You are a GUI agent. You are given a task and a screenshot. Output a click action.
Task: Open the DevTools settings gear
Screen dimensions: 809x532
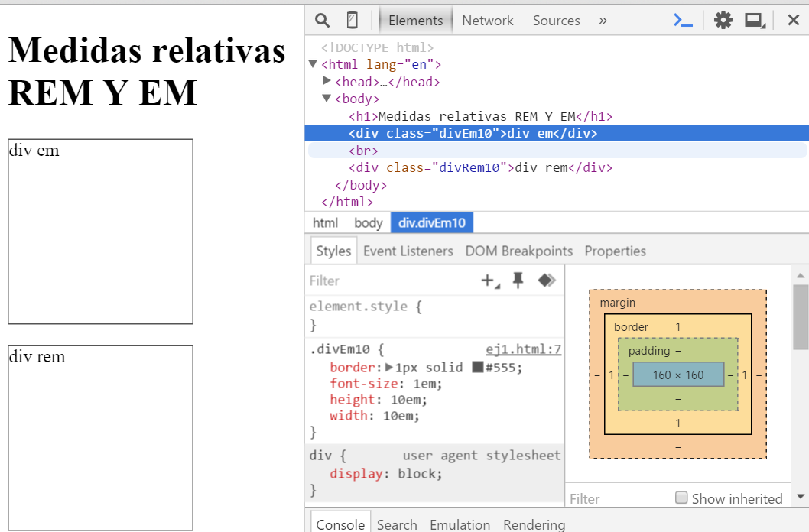[x=723, y=20]
